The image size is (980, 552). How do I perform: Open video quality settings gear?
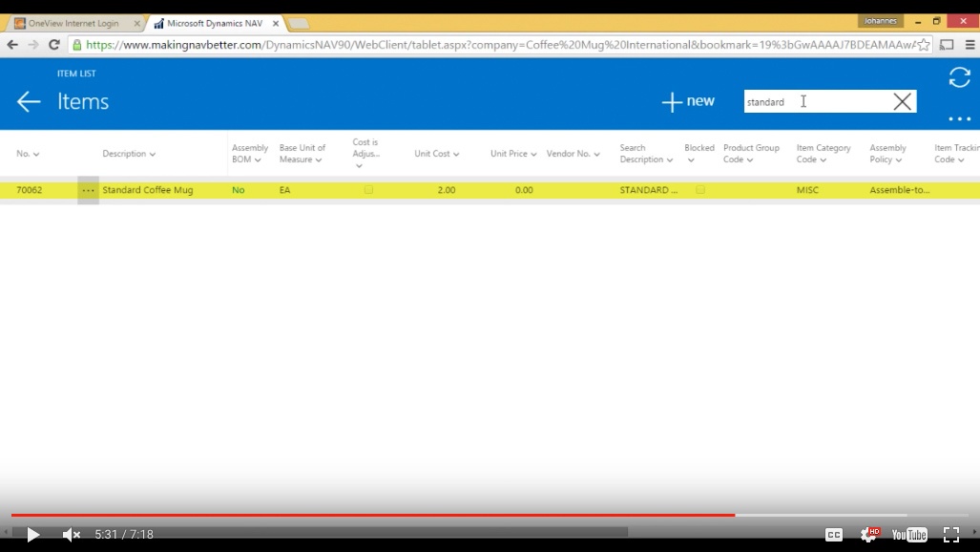[868, 534]
